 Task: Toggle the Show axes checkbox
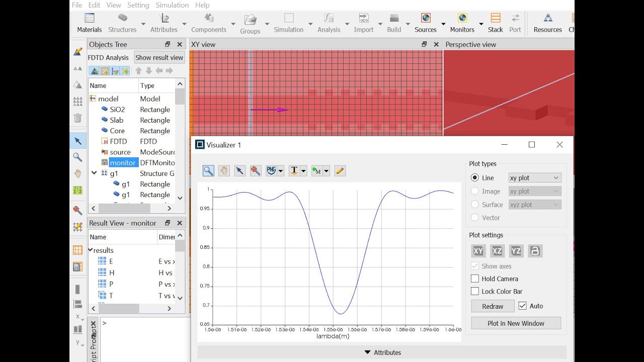475,266
